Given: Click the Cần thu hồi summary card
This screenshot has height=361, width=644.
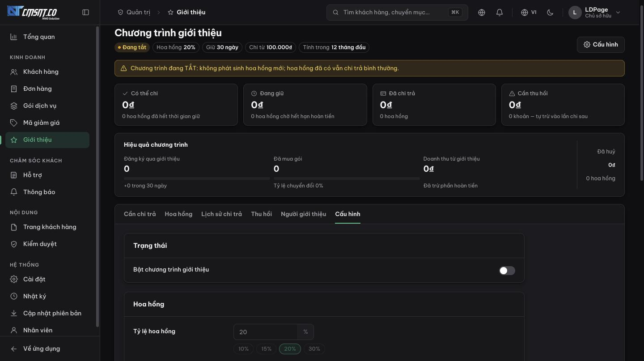Looking at the screenshot, I should coord(563,105).
